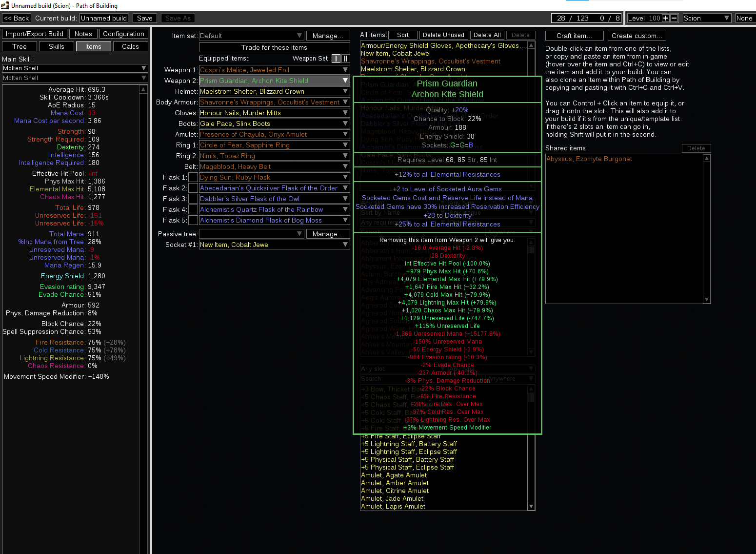756x554 pixels.
Task: Open the Craft item dialog
Action: (575, 36)
